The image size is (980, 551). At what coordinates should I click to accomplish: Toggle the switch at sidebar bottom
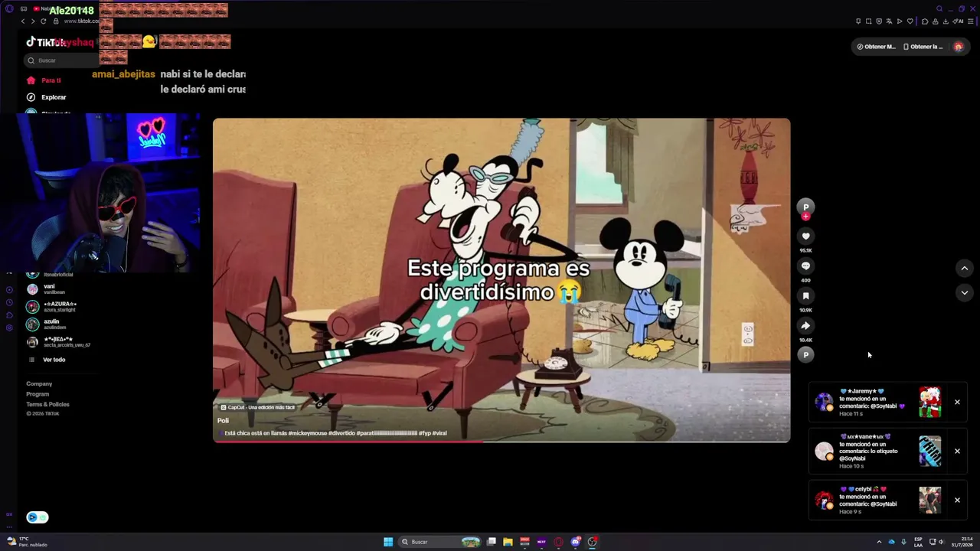(37, 517)
